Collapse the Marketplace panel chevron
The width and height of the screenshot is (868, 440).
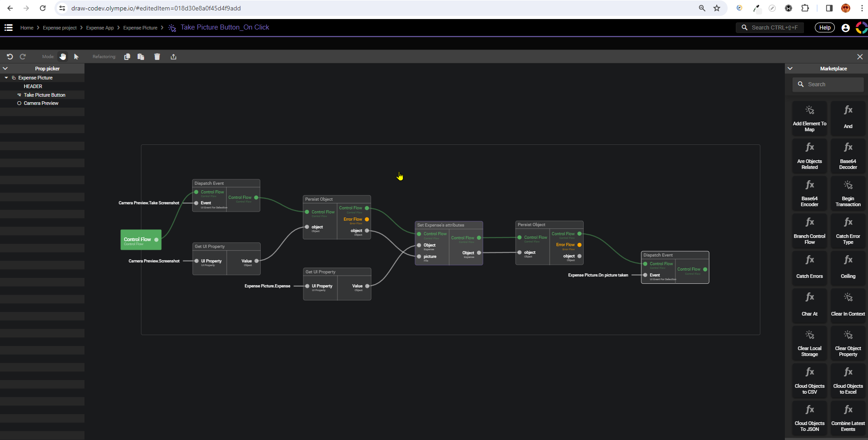pos(790,69)
